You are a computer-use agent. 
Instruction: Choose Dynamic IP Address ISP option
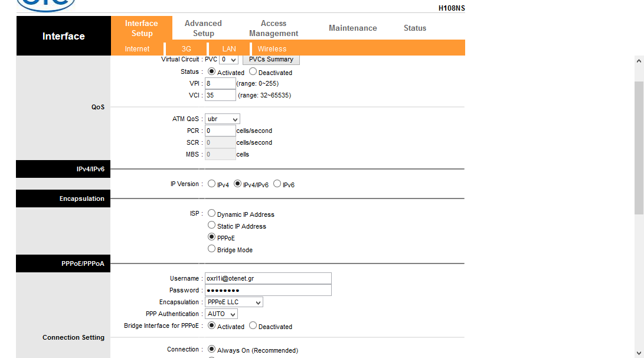coord(211,213)
